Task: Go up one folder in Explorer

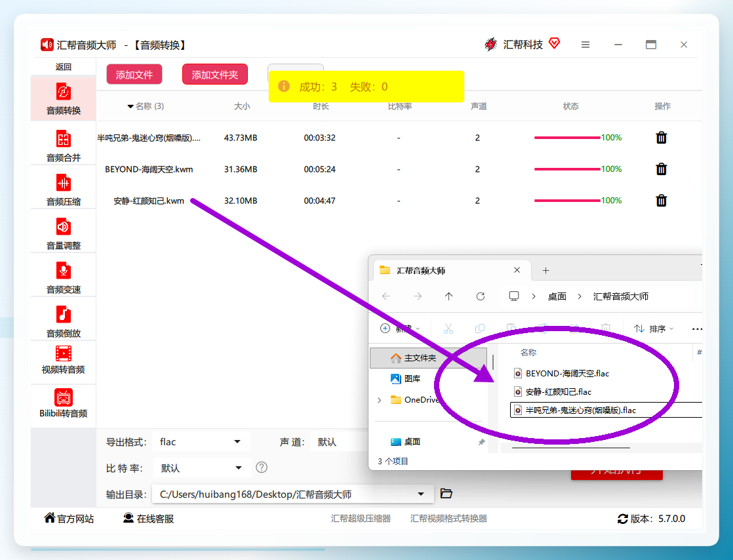Action: click(448, 296)
